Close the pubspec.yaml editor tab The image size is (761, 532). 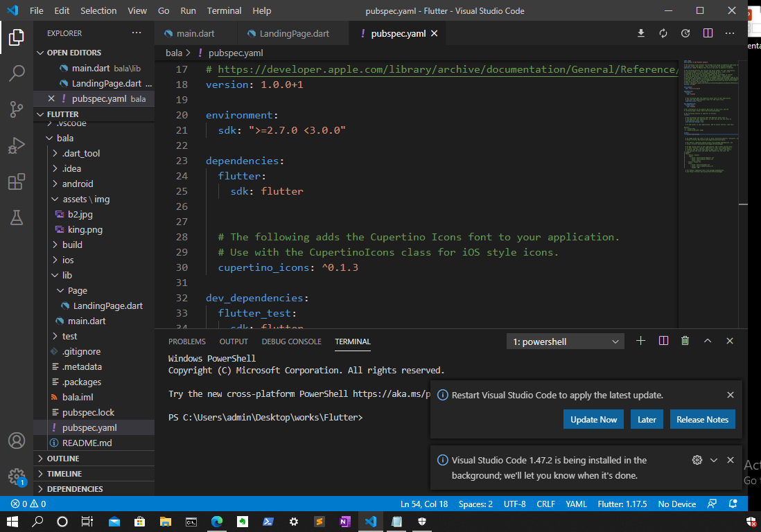coord(435,33)
